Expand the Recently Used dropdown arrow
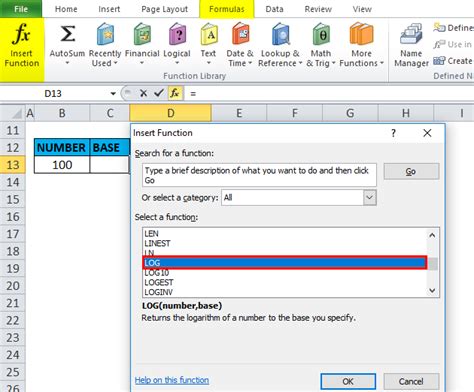The width and height of the screenshot is (474, 392). pos(116,63)
